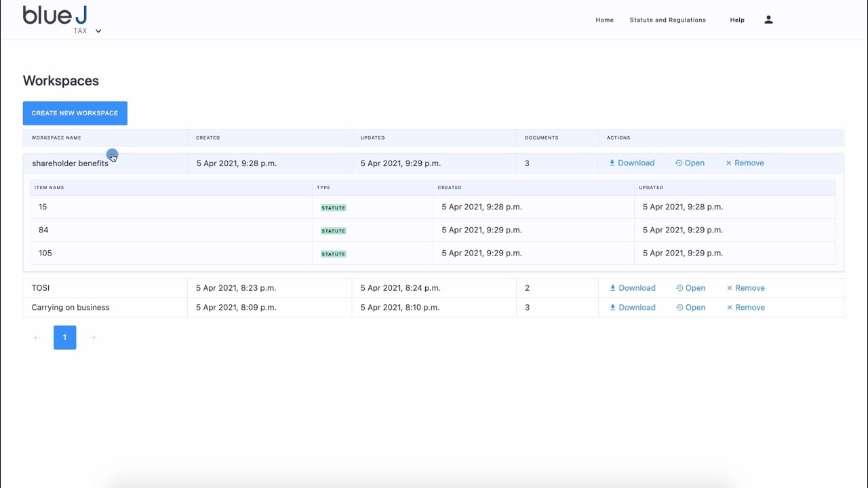Open the Help menu item
Image resolution: width=868 pixels, height=488 pixels.
tap(737, 20)
